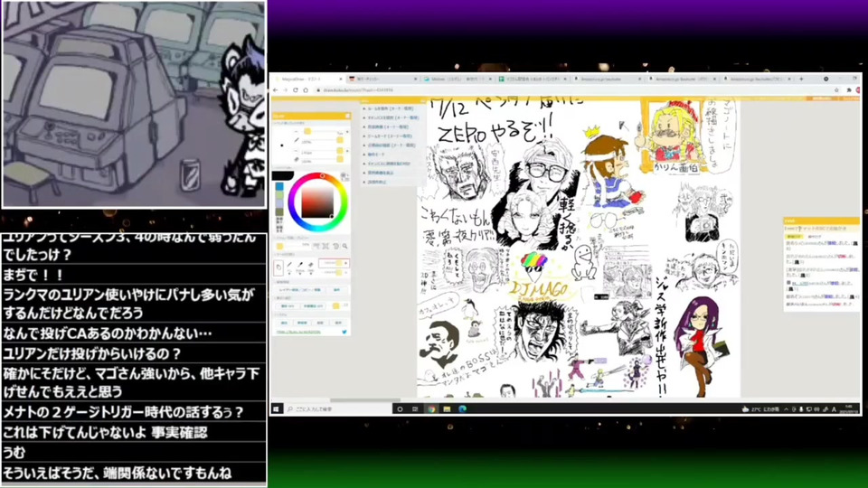868x488 pixels.
Task: Click the magnifier zoom icon in navigator row
Action: coord(344,246)
